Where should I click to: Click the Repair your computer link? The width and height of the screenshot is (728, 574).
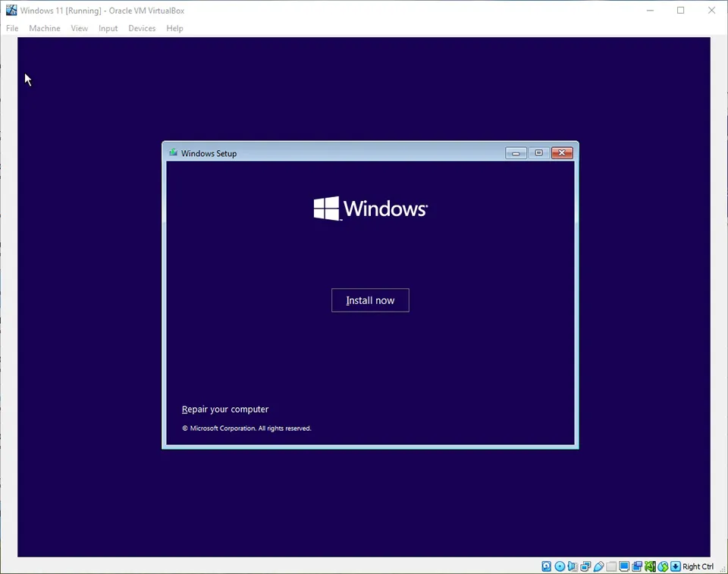click(x=225, y=409)
